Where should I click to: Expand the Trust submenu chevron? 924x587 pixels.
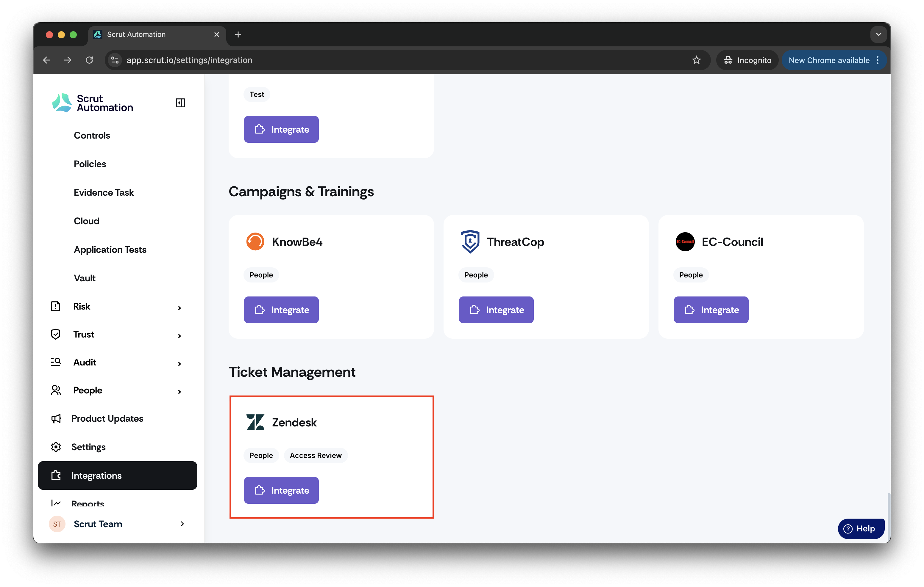(x=179, y=335)
